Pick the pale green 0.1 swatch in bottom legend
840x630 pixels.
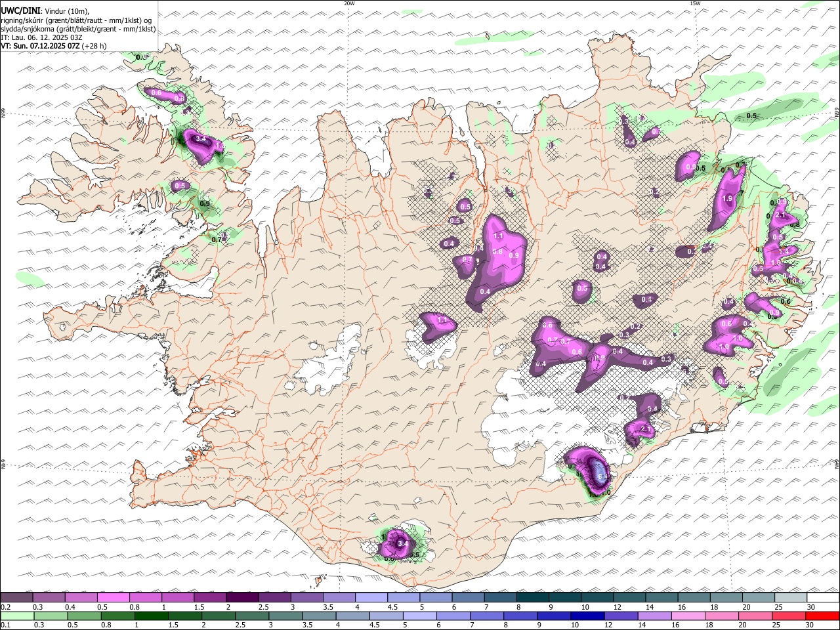click(16, 616)
